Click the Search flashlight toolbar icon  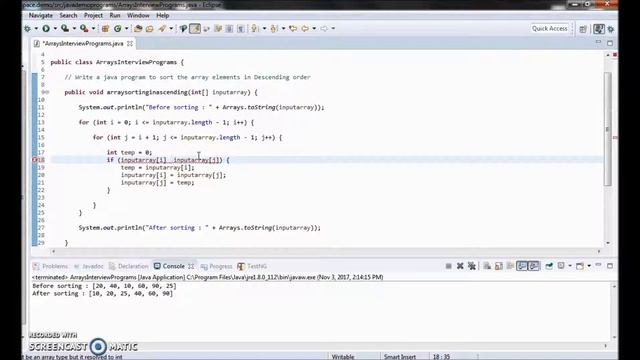(x=162, y=29)
